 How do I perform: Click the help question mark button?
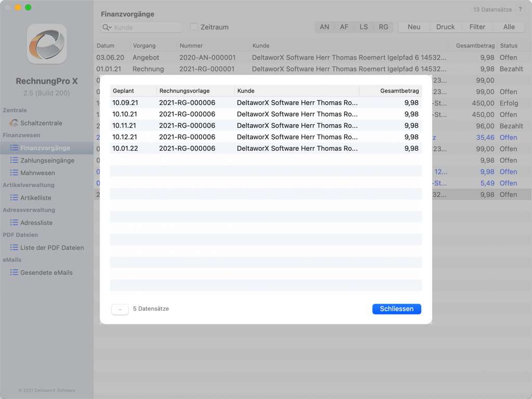tap(520, 9)
